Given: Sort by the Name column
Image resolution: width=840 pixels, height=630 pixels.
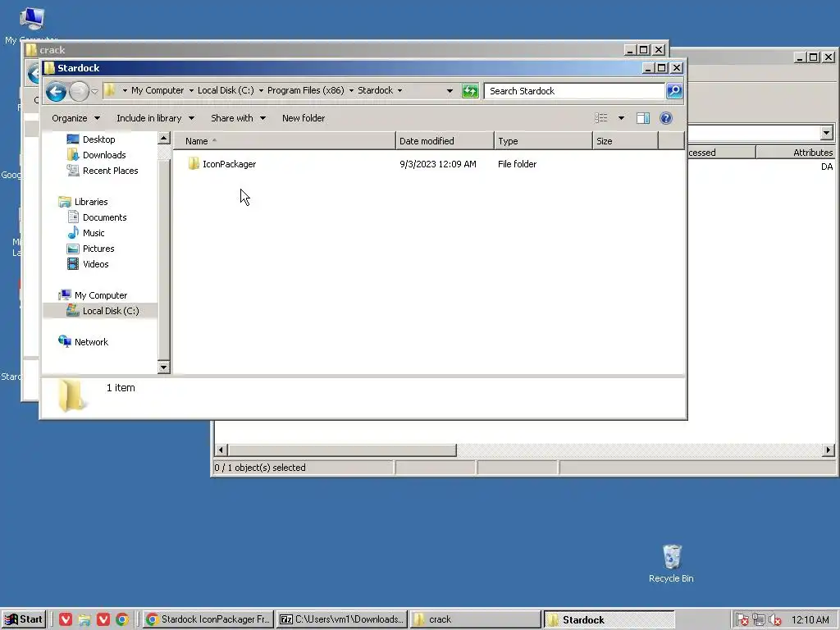Looking at the screenshot, I should (x=285, y=141).
